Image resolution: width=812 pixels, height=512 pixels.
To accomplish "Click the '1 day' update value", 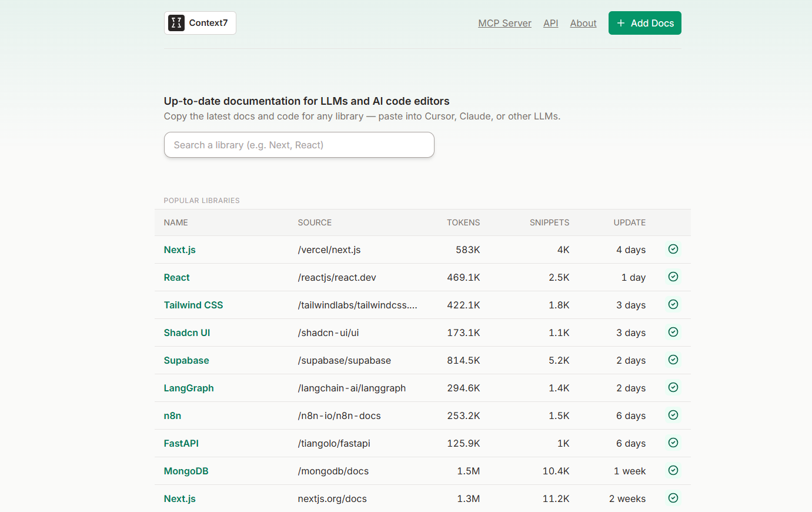I will [633, 277].
